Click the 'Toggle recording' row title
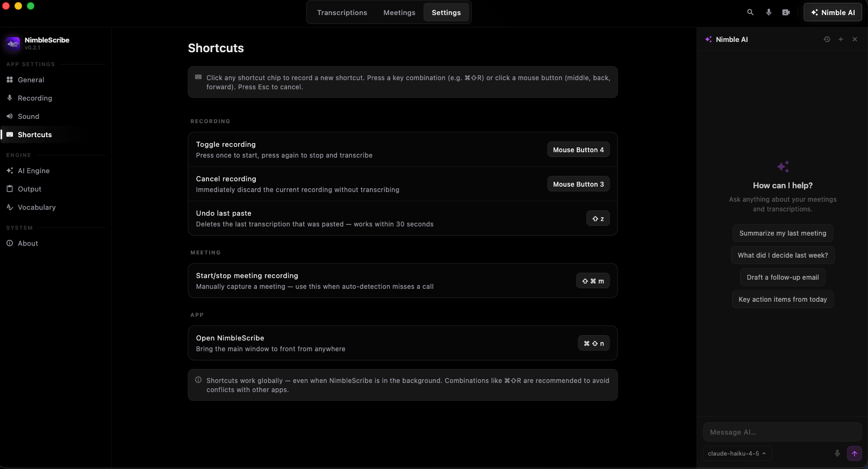The image size is (868, 469). click(226, 144)
